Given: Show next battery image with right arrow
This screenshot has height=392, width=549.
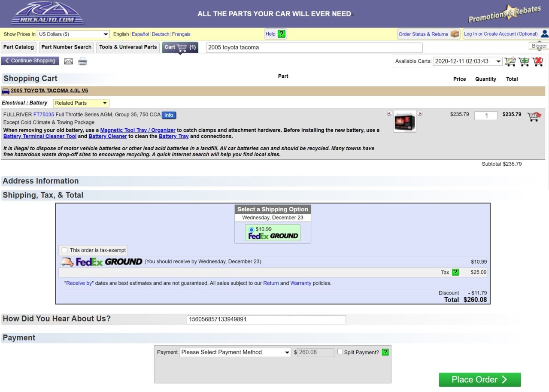Looking at the screenshot, I should point(420,113).
